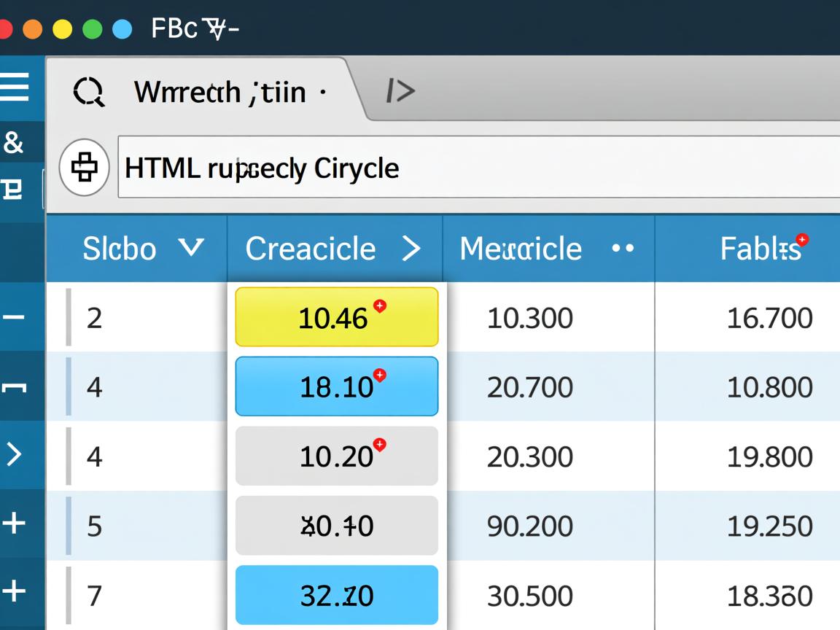Click the hamburger menu icon in sidebar
Image resolution: width=840 pixels, height=630 pixels.
[15, 87]
